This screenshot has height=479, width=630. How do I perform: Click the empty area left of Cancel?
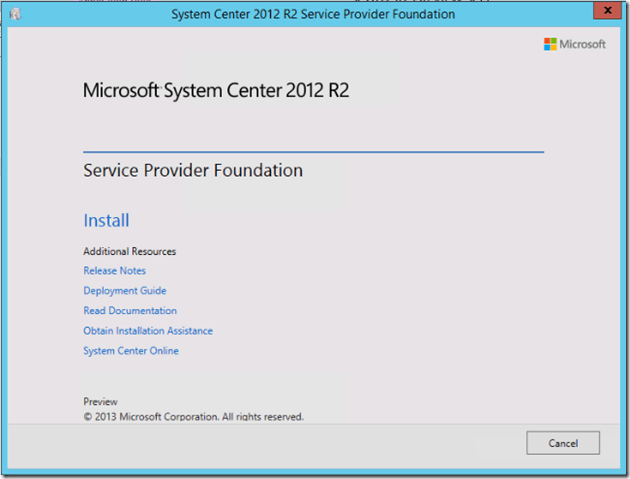tap(300, 443)
